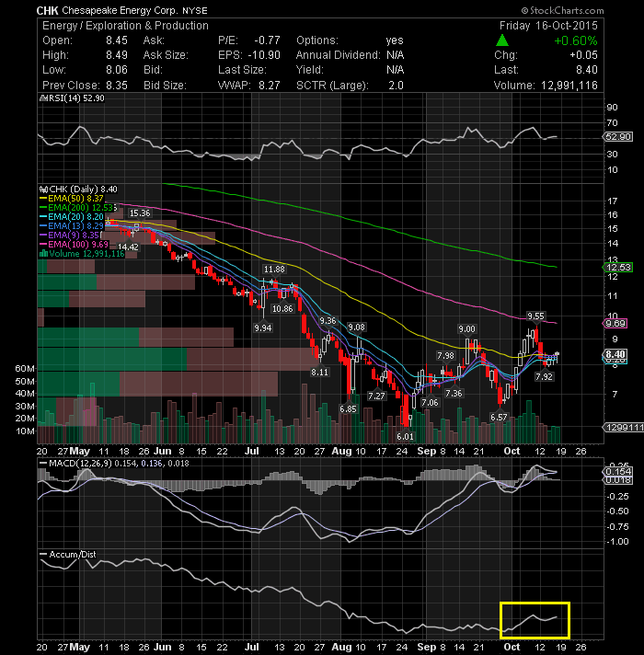Viewport: 644px width, 655px height.
Task: Click the 15.36 peak price label
Action: pyautogui.click(x=140, y=213)
